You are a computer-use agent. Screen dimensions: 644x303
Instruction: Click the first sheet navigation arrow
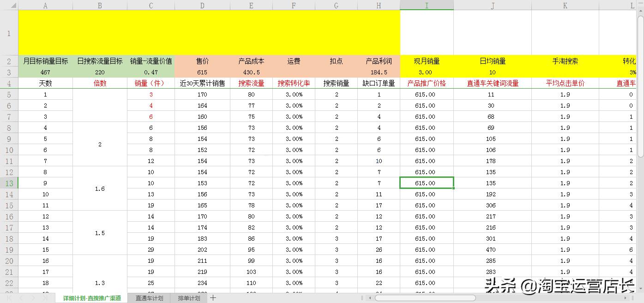9,298
